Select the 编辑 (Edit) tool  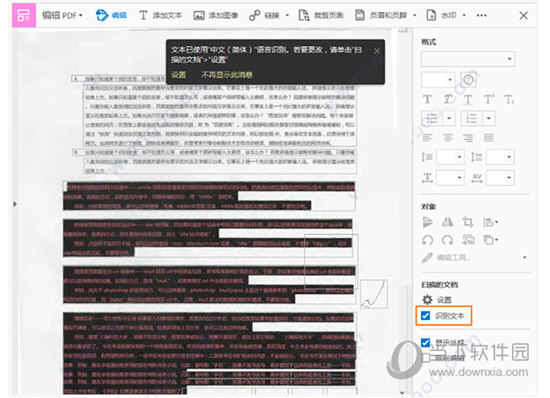(x=111, y=15)
